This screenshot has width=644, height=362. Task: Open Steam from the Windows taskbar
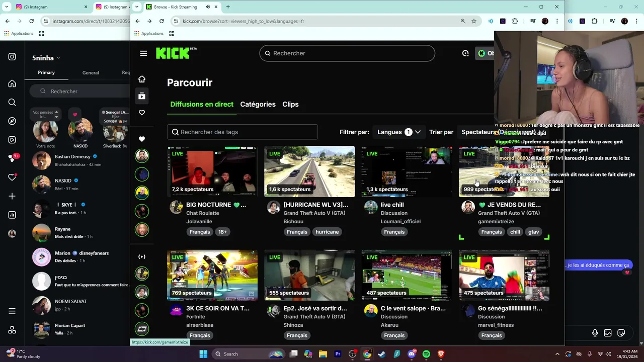click(382, 354)
